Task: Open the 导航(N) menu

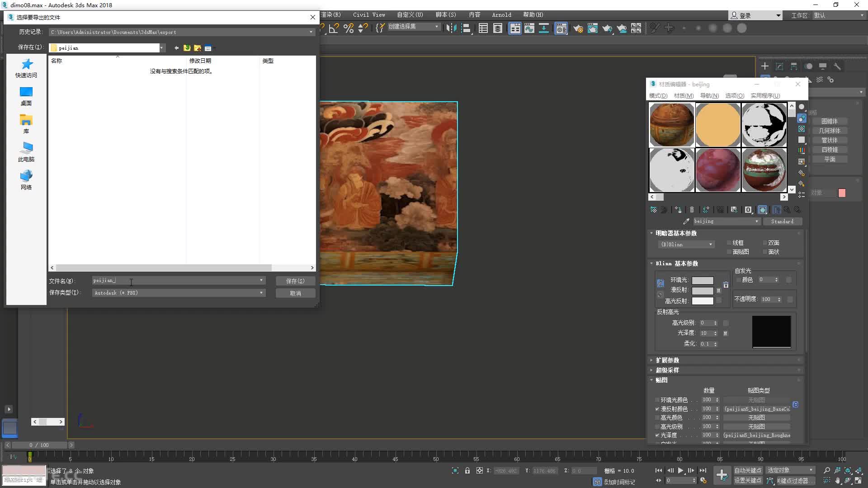Action: point(709,96)
